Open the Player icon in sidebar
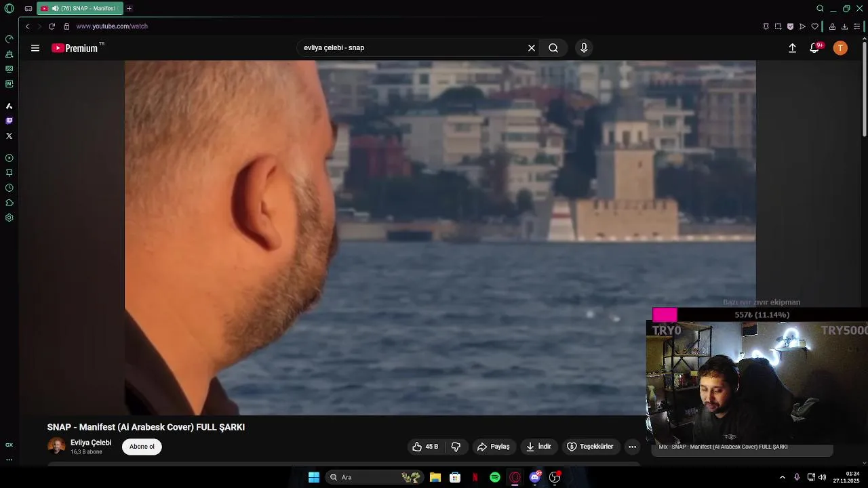 point(9,158)
